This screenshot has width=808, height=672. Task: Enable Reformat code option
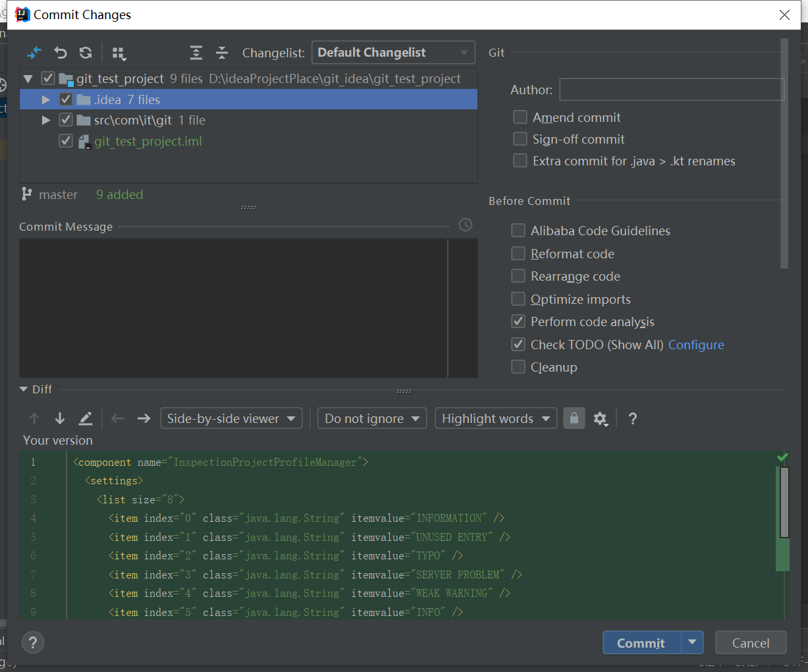click(x=518, y=254)
